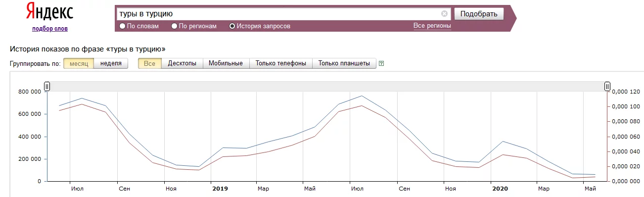This screenshot has height=197, width=644.
Task: Click the July 2019 peak on the chart
Action: point(361,96)
